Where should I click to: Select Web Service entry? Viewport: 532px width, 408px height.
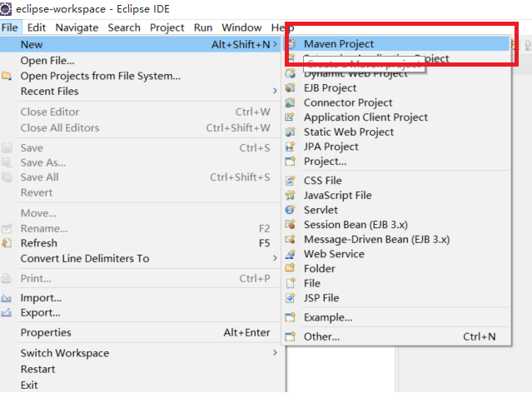pyautogui.click(x=397, y=254)
